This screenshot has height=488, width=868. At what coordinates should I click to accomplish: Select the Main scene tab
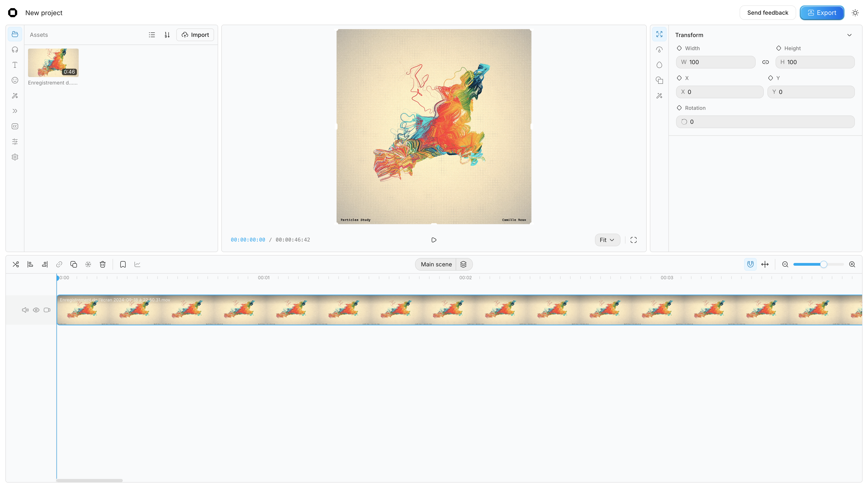[x=436, y=264]
